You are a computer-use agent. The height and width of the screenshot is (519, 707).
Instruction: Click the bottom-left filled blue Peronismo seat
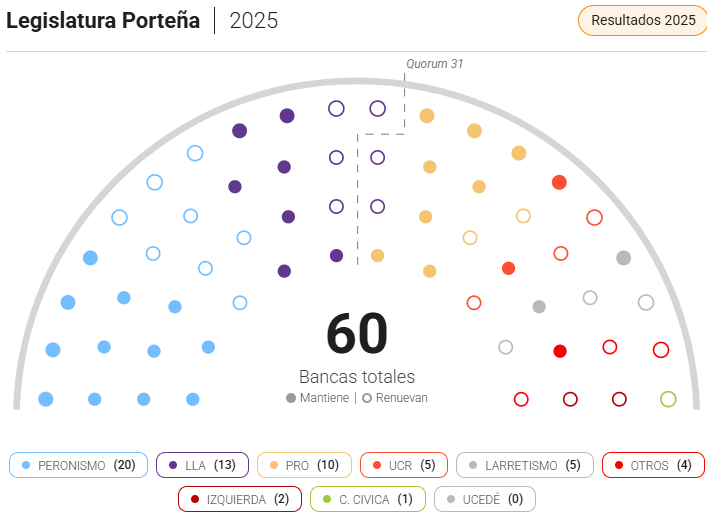tap(46, 399)
